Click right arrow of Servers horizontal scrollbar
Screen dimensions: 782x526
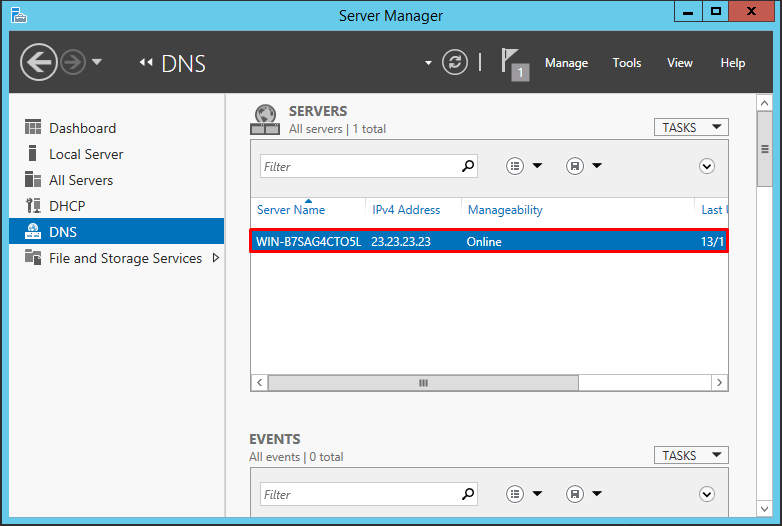click(x=719, y=383)
